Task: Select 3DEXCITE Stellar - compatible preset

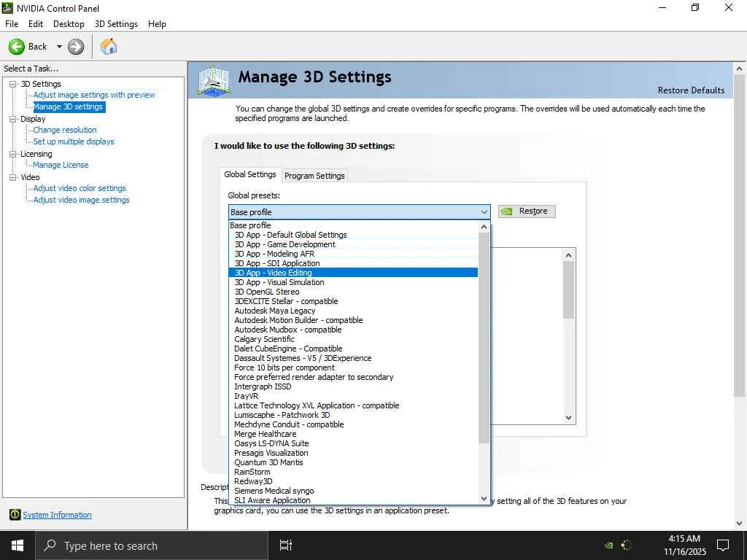Action: pos(353,301)
